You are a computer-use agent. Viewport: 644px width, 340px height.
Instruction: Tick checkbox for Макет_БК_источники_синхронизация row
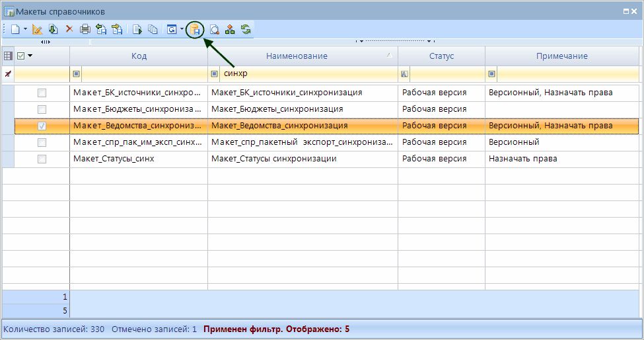[x=42, y=93]
